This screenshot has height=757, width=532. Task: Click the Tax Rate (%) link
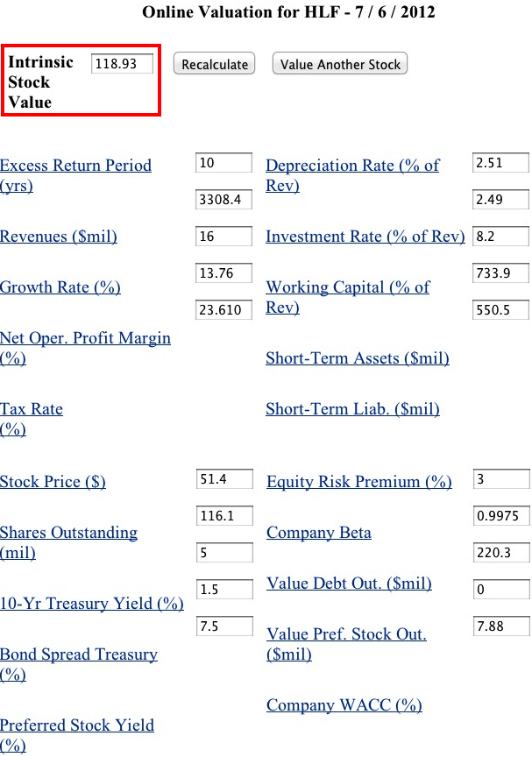[x=32, y=409]
